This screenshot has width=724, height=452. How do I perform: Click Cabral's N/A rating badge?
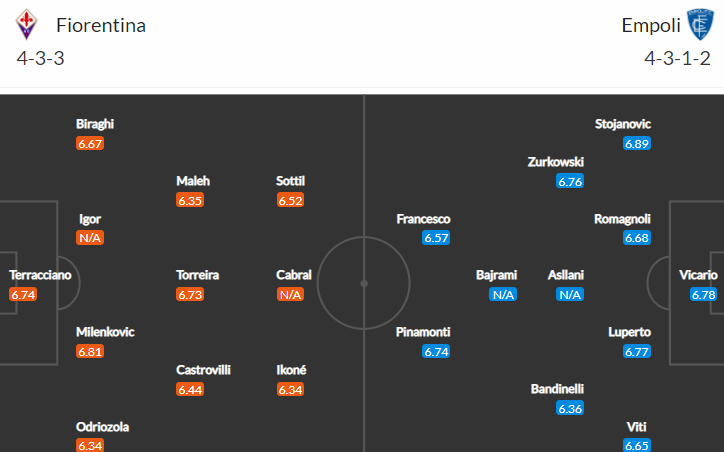(290, 295)
